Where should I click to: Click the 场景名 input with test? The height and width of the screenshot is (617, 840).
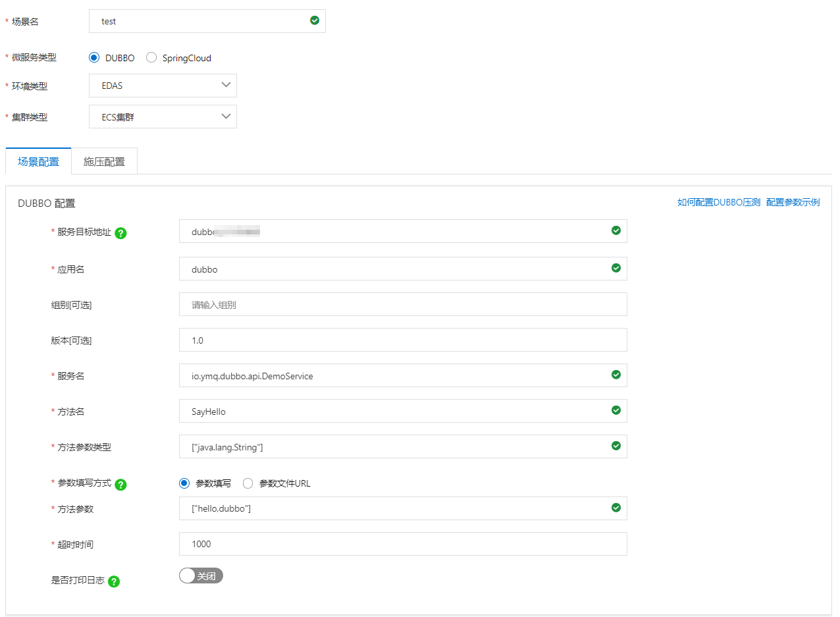207,21
